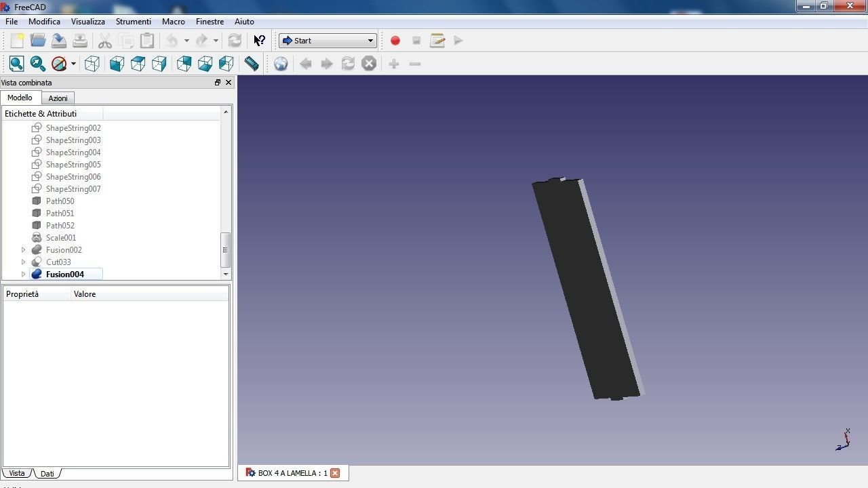Open the Strumenti menu
Viewport: 868px width, 488px height.
[x=134, y=22]
